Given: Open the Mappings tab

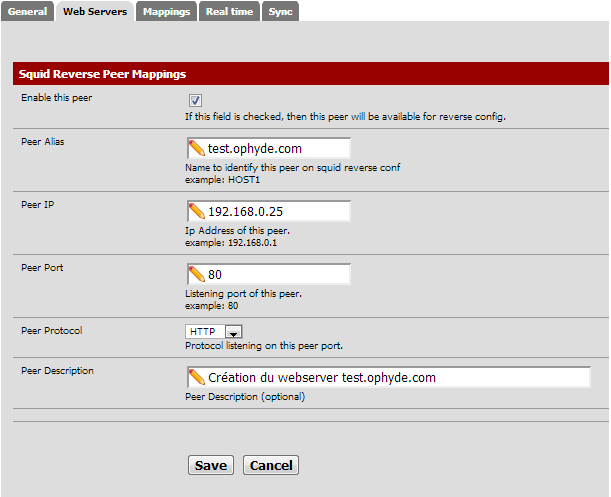Looking at the screenshot, I should click(x=166, y=11).
